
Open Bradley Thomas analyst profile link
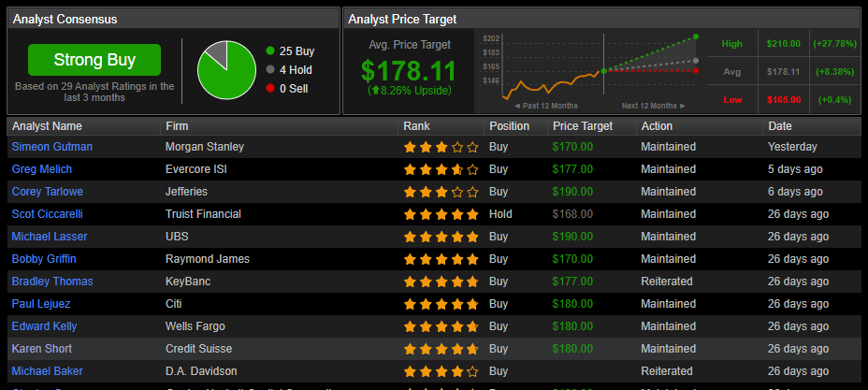[x=52, y=281]
